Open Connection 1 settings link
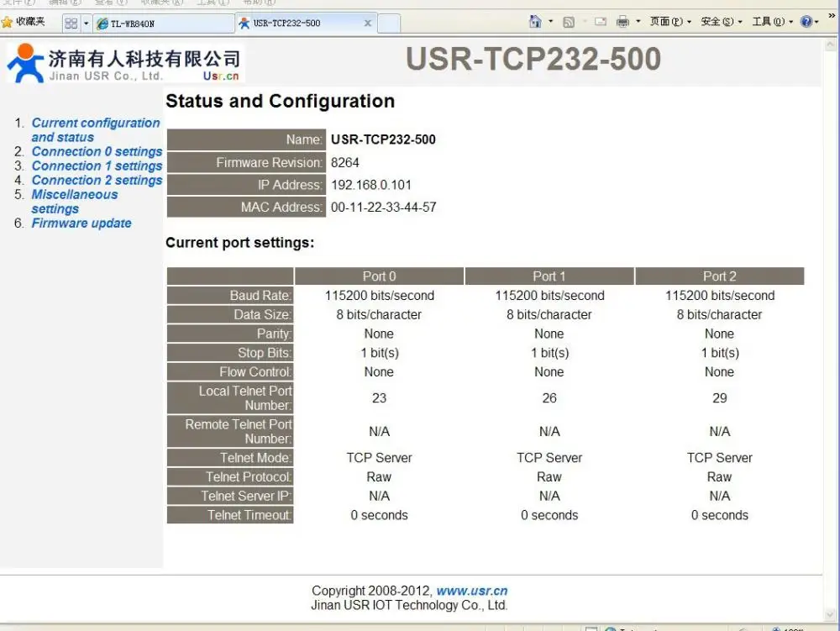 pyautogui.click(x=97, y=166)
